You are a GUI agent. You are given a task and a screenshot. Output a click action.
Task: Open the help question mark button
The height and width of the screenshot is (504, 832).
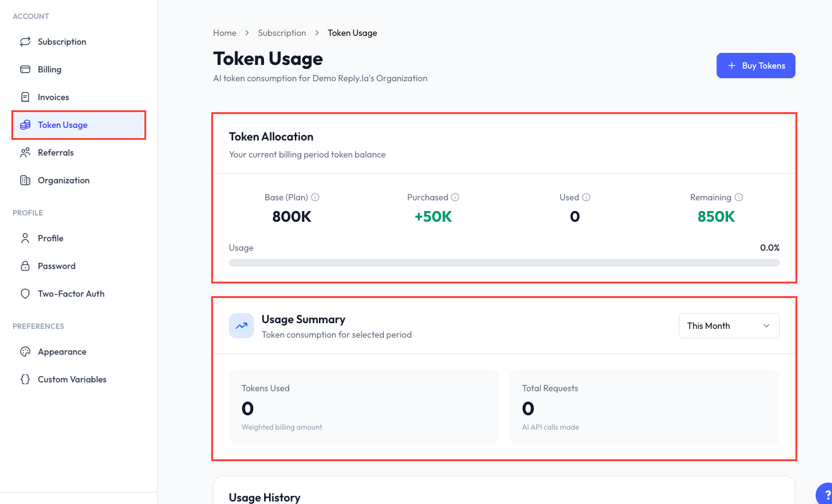pos(824,495)
